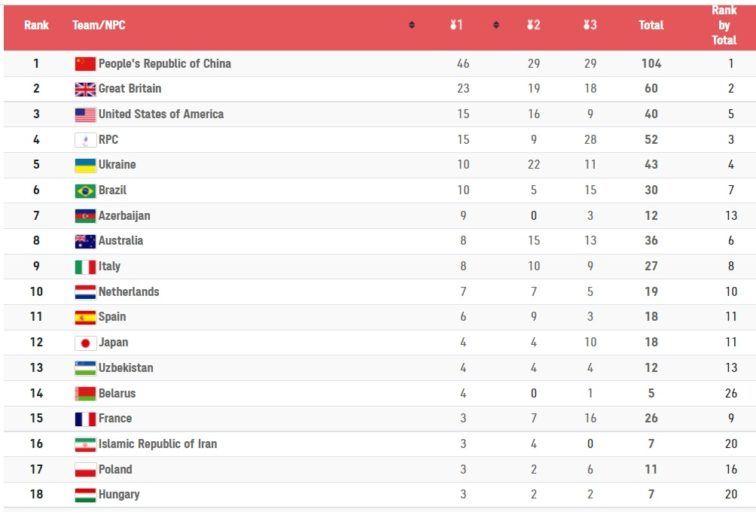Toggle sort arrow between gold and silver headers
This screenshot has width=756, height=512.
click(496, 25)
